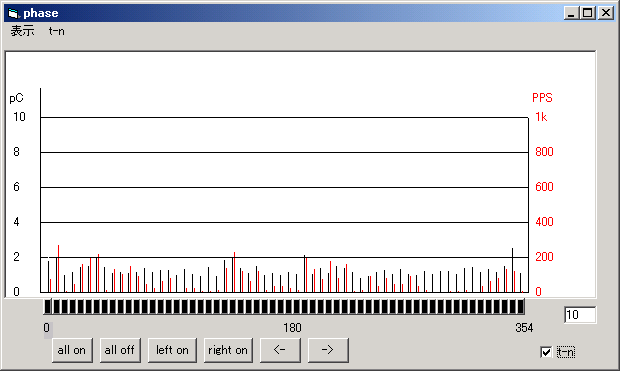Close the phase window

pos(606,13)
